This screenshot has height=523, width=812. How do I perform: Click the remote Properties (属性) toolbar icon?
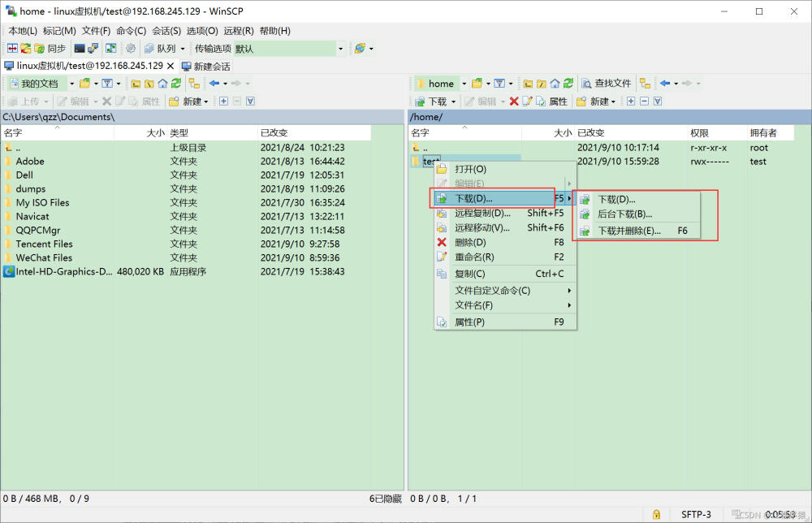[x=551, y=102]
